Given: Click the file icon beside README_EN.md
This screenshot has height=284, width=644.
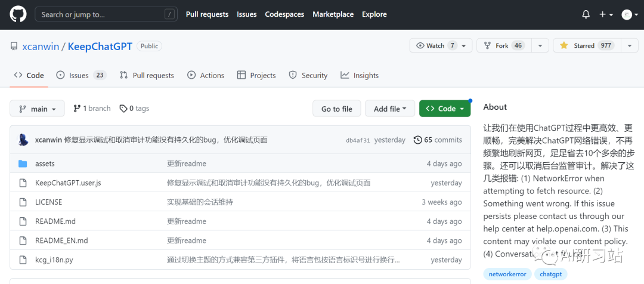Looking at the screenshot, I should [23, 240].
